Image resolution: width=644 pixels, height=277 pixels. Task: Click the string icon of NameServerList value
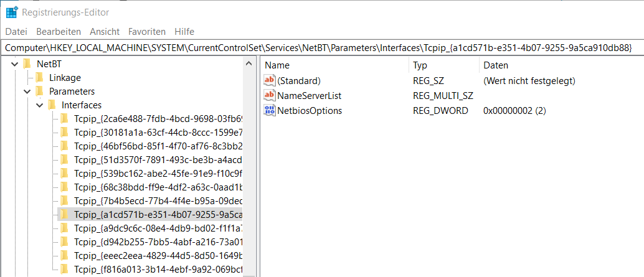point(270,96)
